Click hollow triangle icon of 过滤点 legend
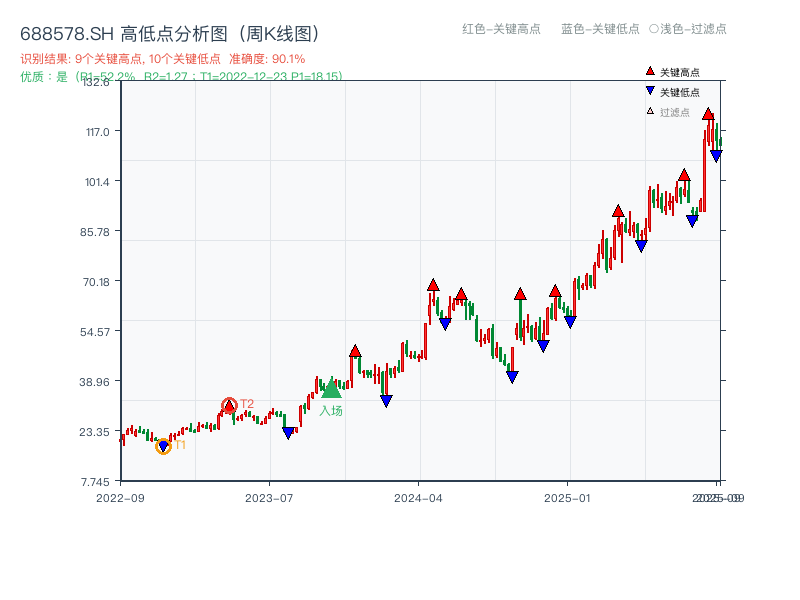The image size is (800, 600). click(650, 111)
